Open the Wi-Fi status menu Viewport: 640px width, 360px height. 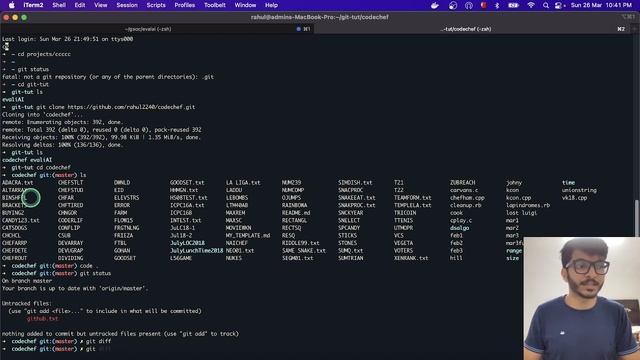(531, 5)
